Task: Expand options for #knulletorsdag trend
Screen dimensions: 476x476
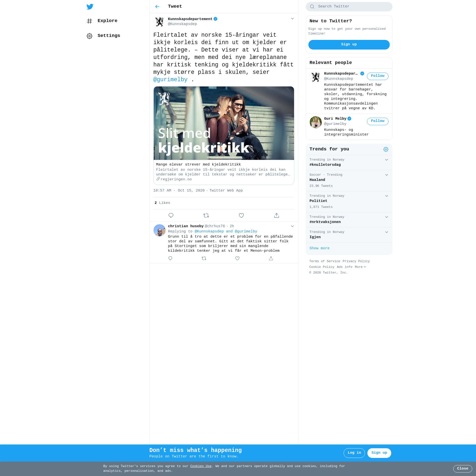Action: (387, 160)
